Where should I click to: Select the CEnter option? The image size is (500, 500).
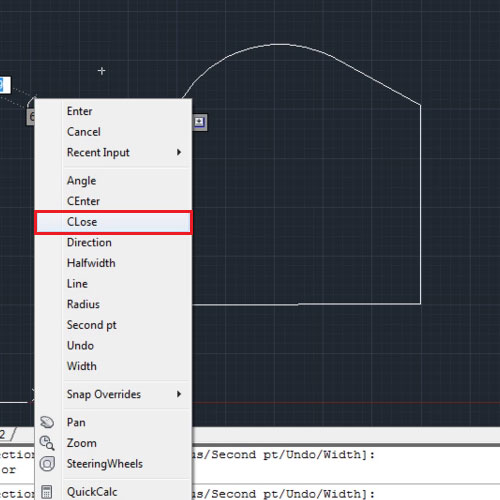tap(113, 201)
